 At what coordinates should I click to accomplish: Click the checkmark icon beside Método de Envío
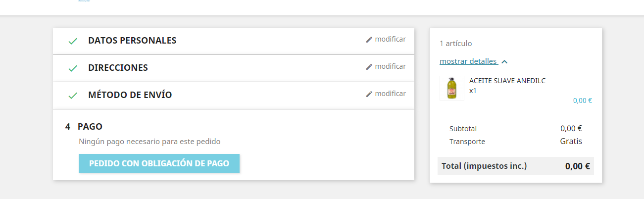73,95
